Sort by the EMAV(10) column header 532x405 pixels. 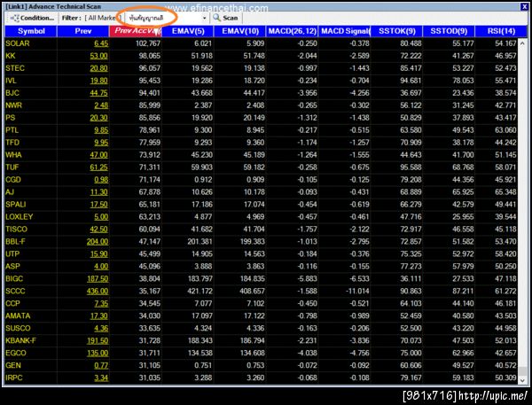pos(240,31)
